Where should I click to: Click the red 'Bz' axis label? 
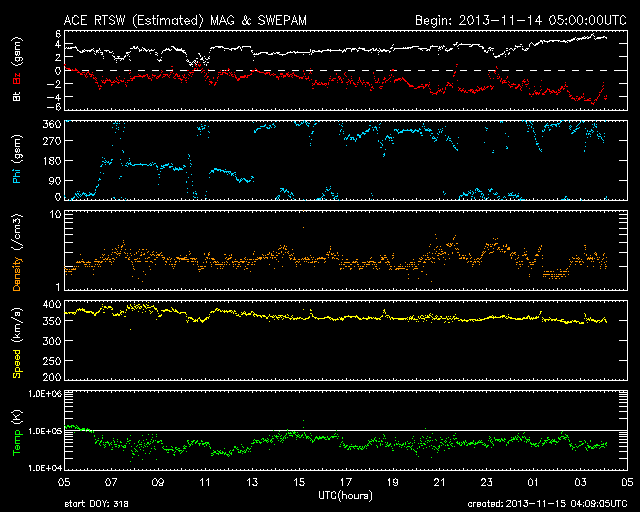pyautogui.click(x=17, y=78)
